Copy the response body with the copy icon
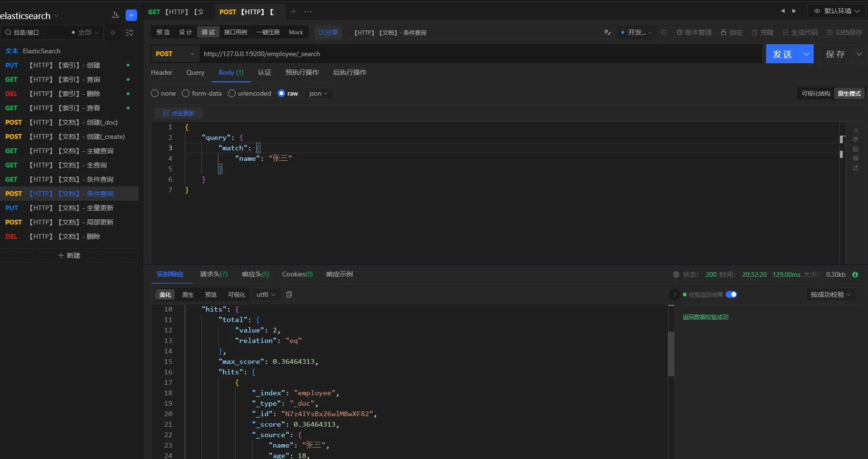Screen dimensions: 868x459 tap(289, 295)
